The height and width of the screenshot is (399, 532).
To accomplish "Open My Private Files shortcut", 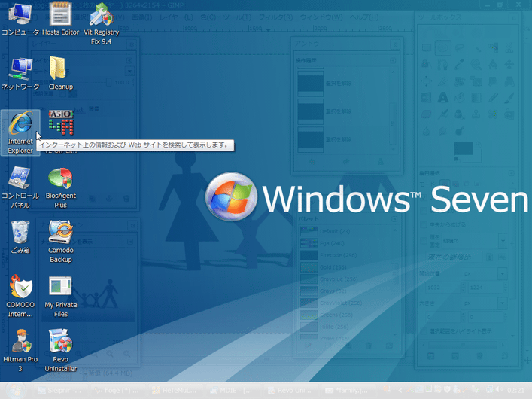I will tap(61, 297).
